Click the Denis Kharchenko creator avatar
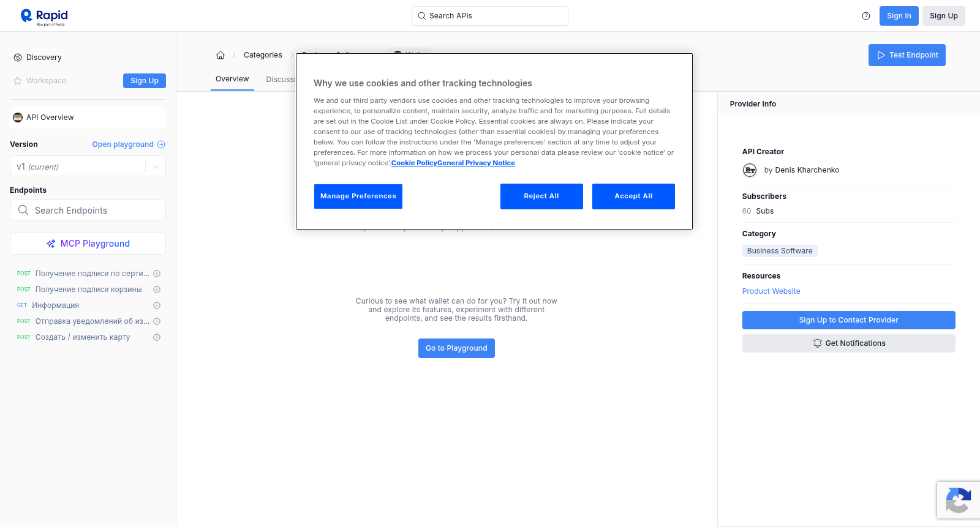The width and height of the screenshot is (980, 527). click(750, 170)
